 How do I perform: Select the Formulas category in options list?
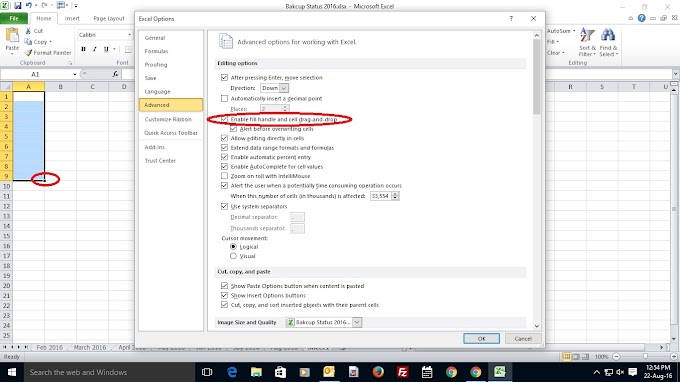156,51
